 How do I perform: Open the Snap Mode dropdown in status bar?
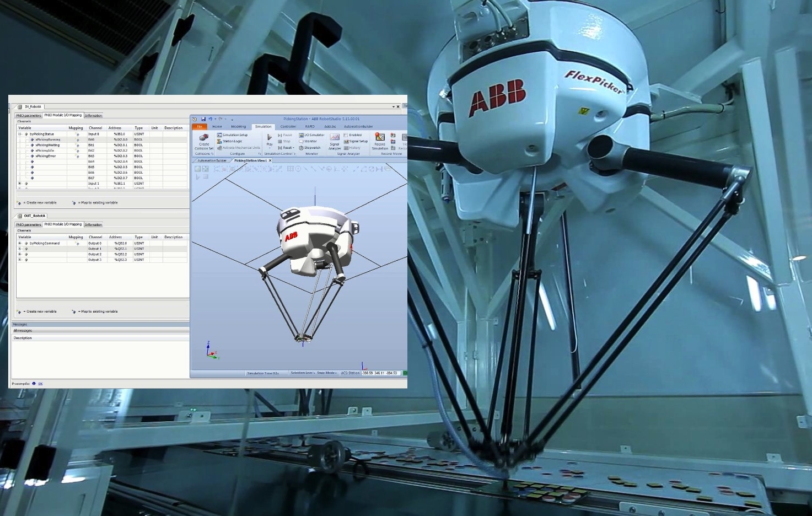tap(326, 373)
